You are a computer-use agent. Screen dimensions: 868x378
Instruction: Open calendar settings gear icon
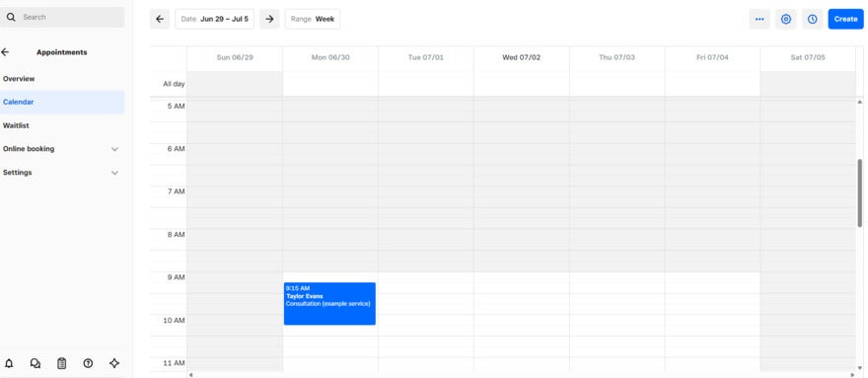(785, 19)
